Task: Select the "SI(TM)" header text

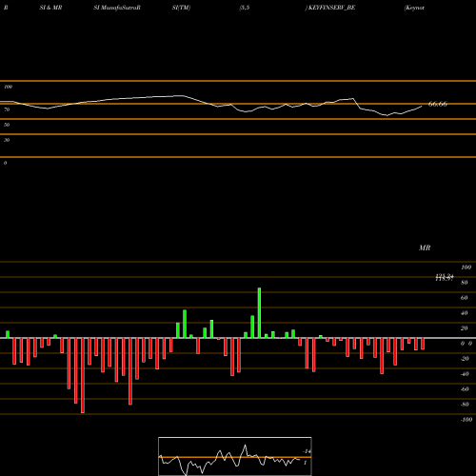Action: tap(181, 8)
